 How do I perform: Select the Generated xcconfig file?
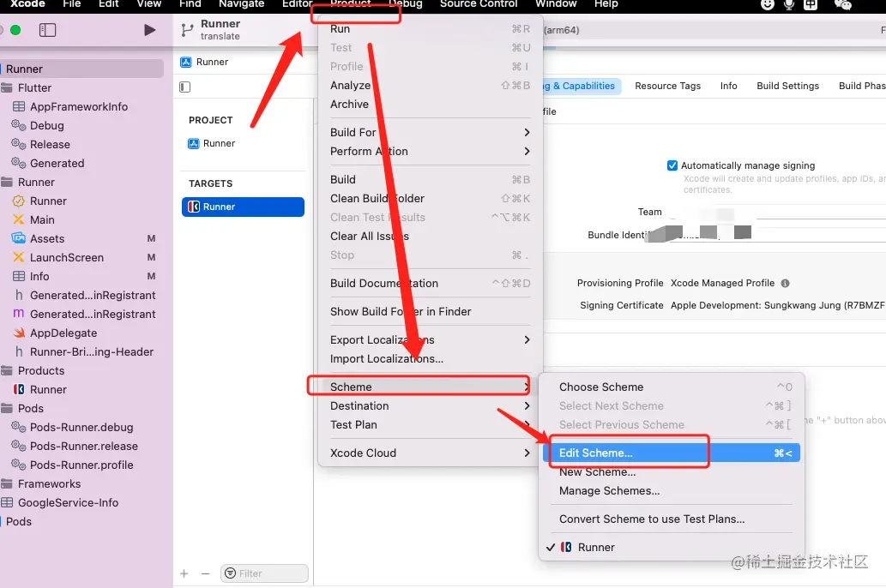[x=57, y=163]
